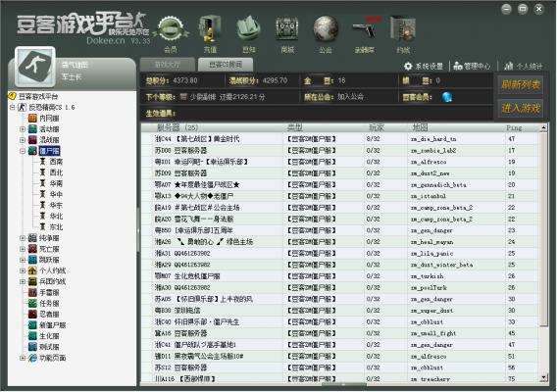557x392 pixels.
Task: Click the 系统设置 gear icon
Action: tap(408, 66)
